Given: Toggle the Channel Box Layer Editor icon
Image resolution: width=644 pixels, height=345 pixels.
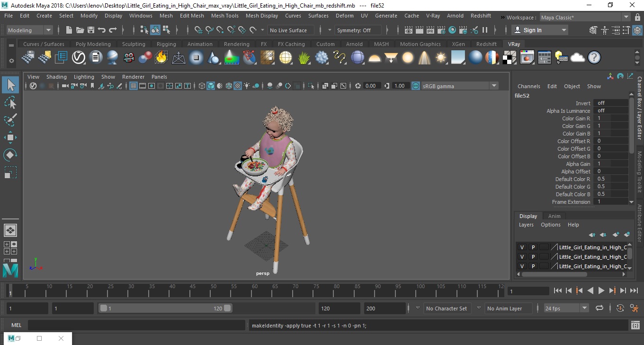Looking at the screenshot, I should pos(638,30).
